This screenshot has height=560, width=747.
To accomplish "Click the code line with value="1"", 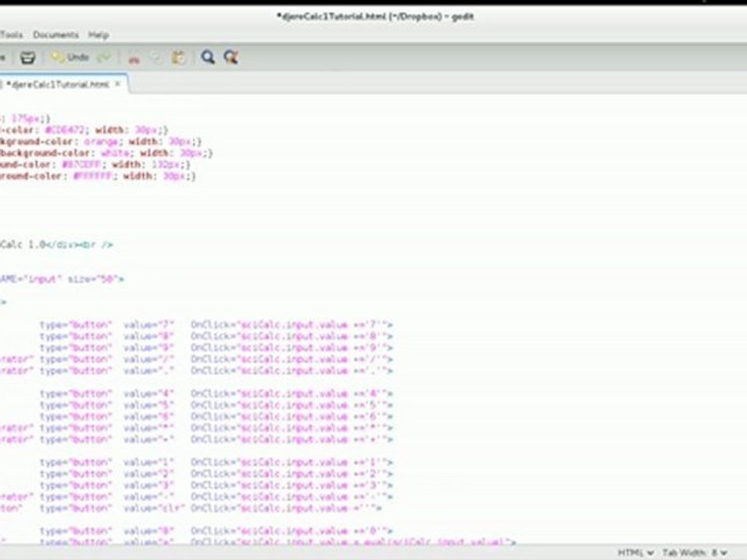I will tap(216, 462).
